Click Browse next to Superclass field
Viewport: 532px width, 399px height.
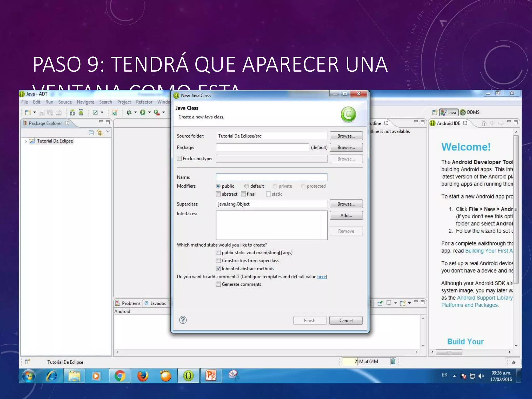click(346, 204)
